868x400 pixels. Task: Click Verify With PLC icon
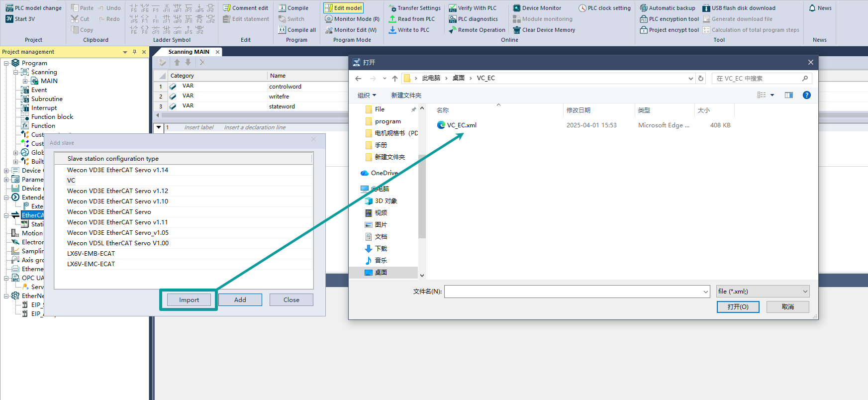pos(453,8)
